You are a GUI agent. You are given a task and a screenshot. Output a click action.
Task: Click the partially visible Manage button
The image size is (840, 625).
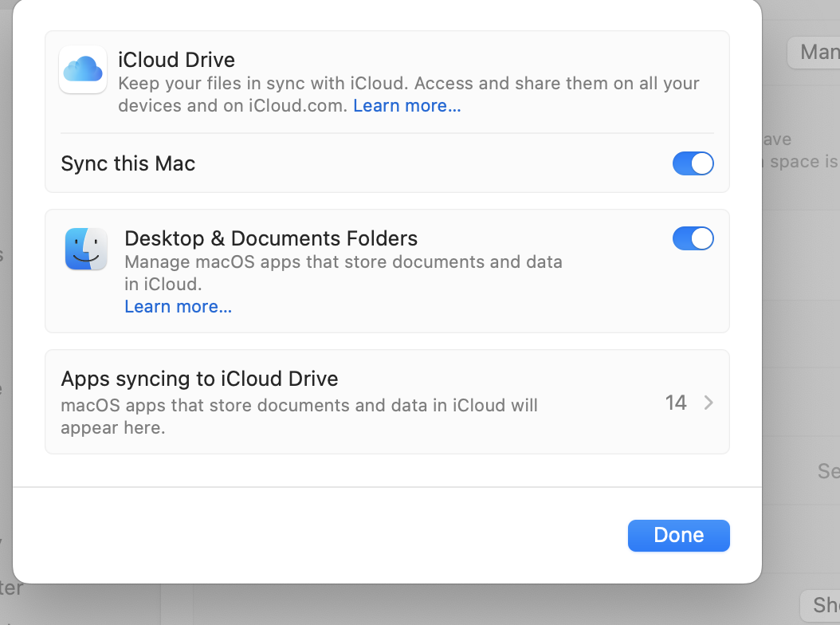pyautogui.click(x=821, y=52)
